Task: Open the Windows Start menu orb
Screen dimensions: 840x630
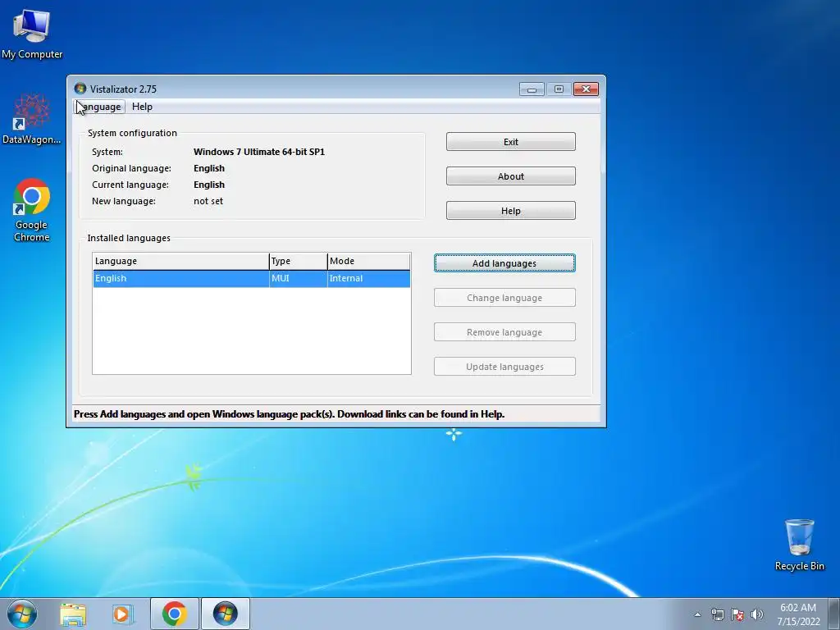Action: [22, 614]
